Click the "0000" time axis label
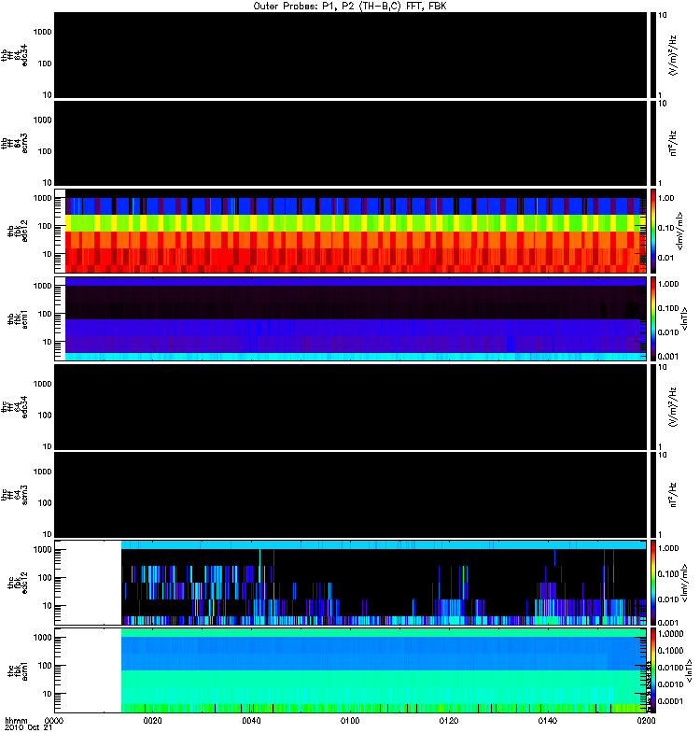The image size is (700, 747). click(54, 721)
